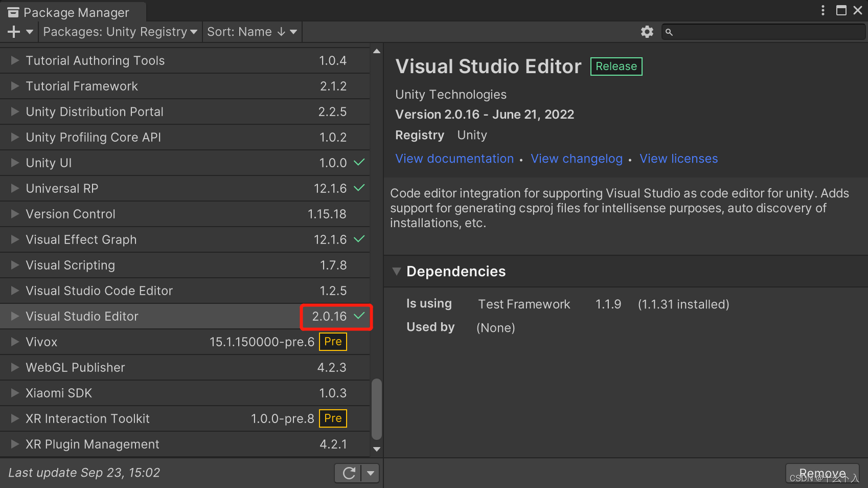The height and width of the screenshot is (488, 868).
Task: Open View documentation for Visual Studio Editor
Action: (x=454, y=159)
